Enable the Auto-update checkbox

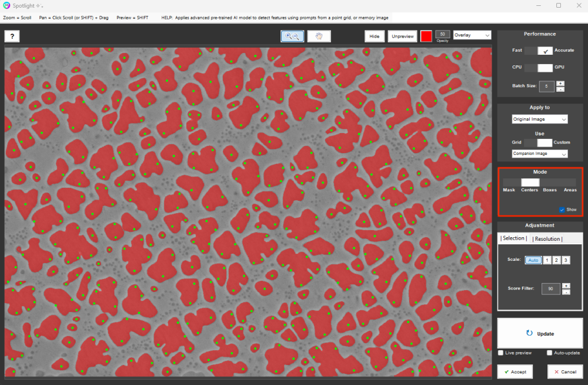[549, 353]
